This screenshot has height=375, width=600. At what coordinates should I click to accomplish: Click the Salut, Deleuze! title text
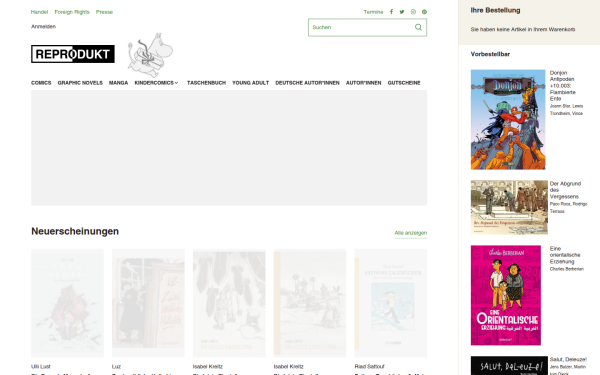(568, 359)
